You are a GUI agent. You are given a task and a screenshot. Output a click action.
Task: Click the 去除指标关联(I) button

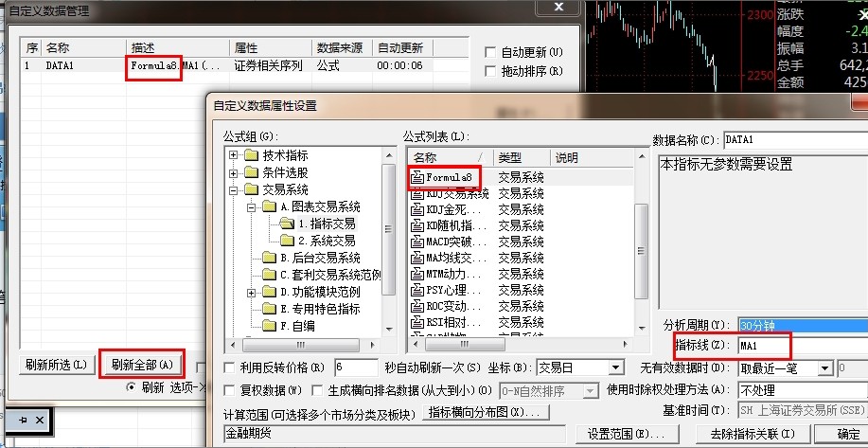[x=753, y=434]
